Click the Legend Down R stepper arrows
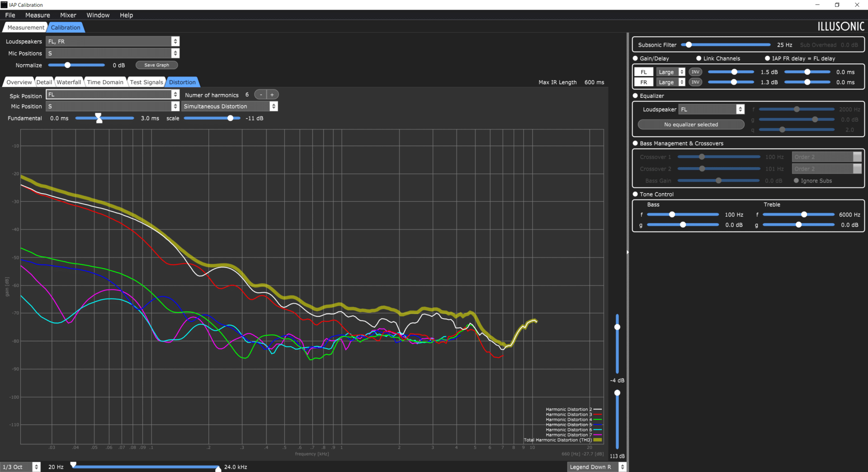This screenshot has width=868, height=472. point(623,467)
